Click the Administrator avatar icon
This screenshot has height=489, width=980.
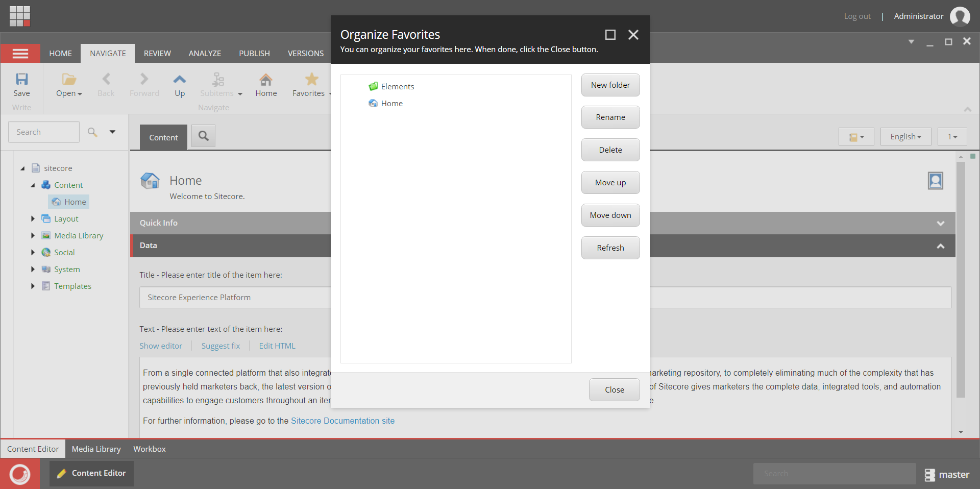[x=960, y=16]
